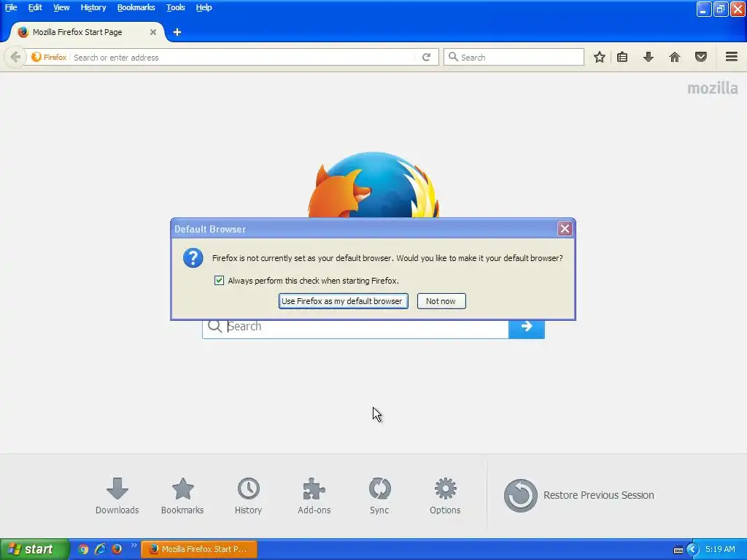Click the mozilla wordmark link

[712, 88]
